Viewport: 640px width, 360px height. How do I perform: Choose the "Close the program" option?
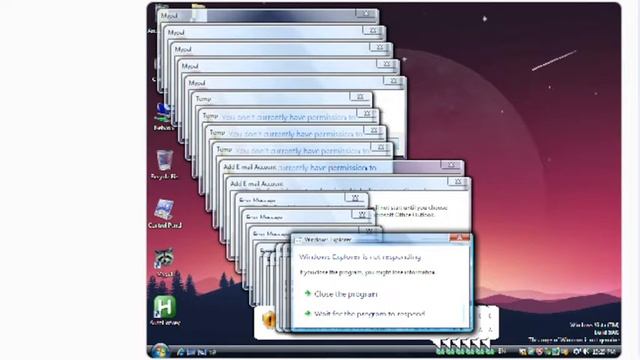click(341, 294)
